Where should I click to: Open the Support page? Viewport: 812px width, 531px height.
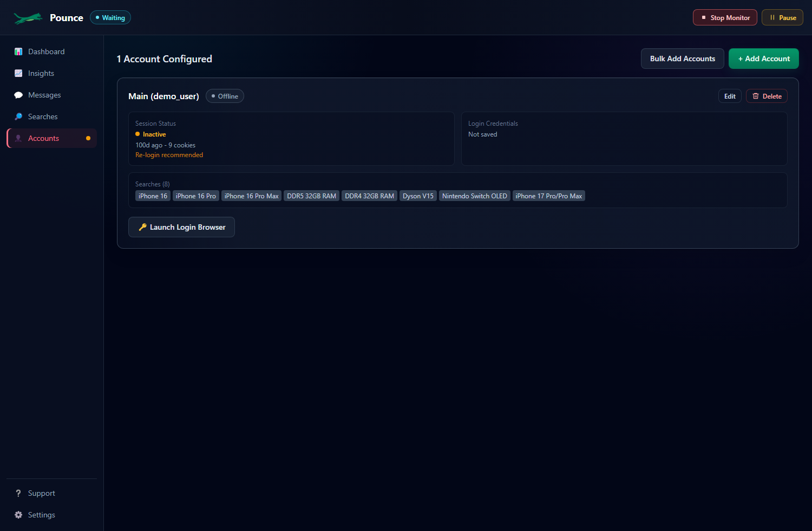pos(51,493)
